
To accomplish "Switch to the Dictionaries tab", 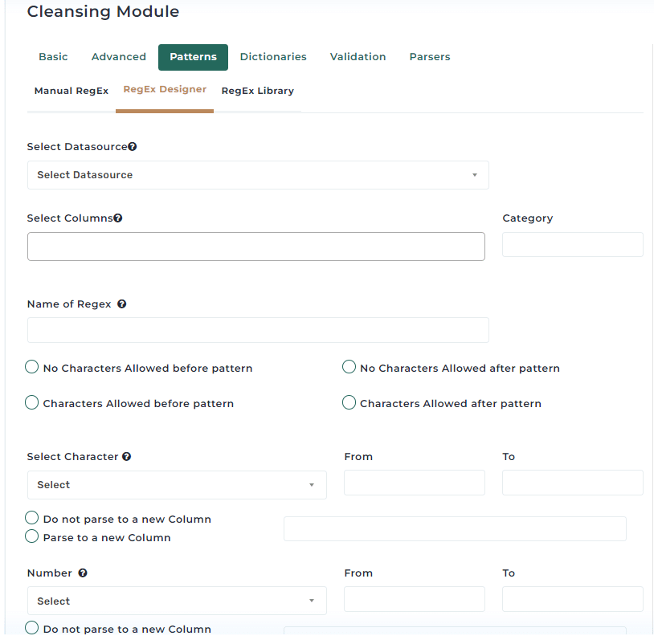I will [x=273, y=57].
